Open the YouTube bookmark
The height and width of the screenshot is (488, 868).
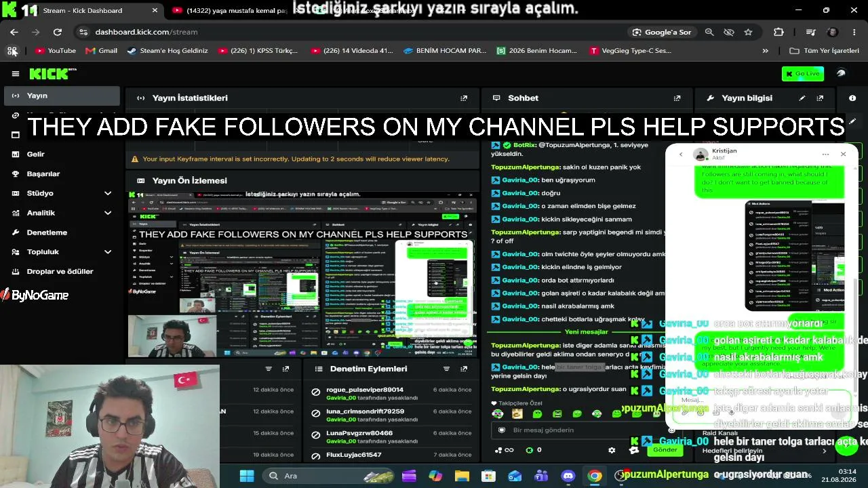point(56,51)
